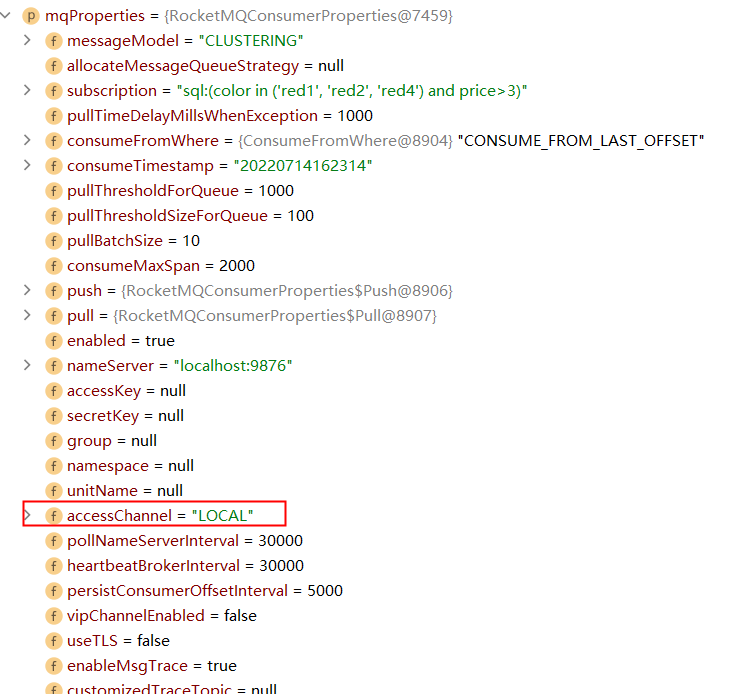Collapse the mqProperties node
The height and width of the screenshot is (694, 733).
tap(6, 15)
